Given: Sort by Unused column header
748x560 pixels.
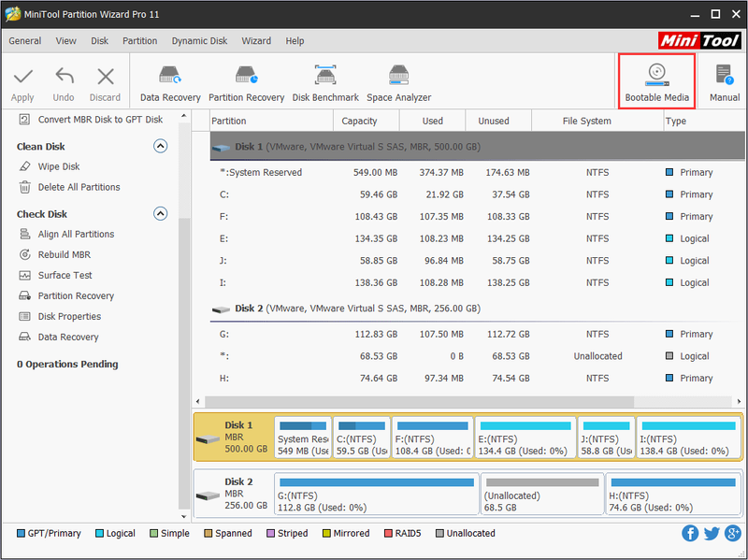Looking at the screenshot, I should (498, 122).
